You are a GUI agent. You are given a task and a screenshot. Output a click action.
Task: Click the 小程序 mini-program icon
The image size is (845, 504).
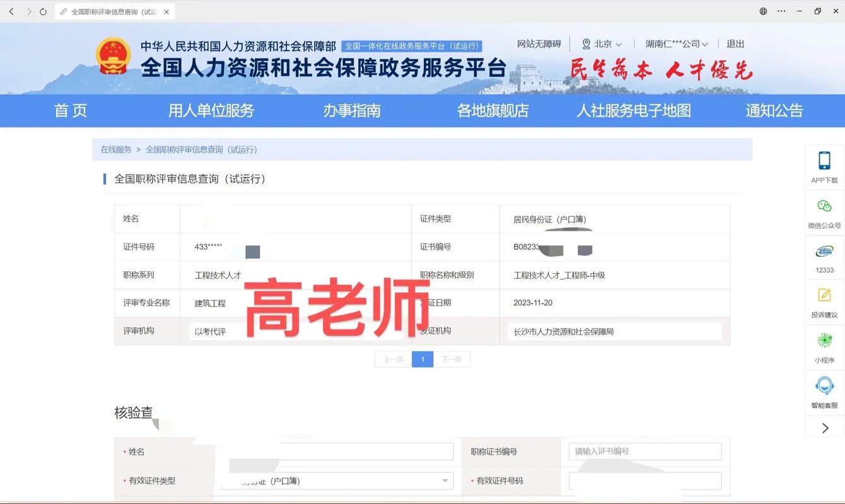click(824, 345)
